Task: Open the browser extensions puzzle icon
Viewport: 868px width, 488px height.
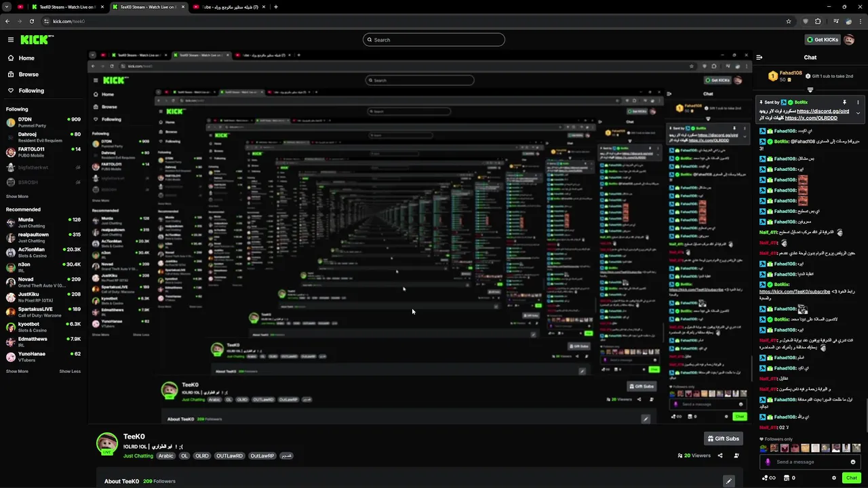Action: click(x=818, y=21)
